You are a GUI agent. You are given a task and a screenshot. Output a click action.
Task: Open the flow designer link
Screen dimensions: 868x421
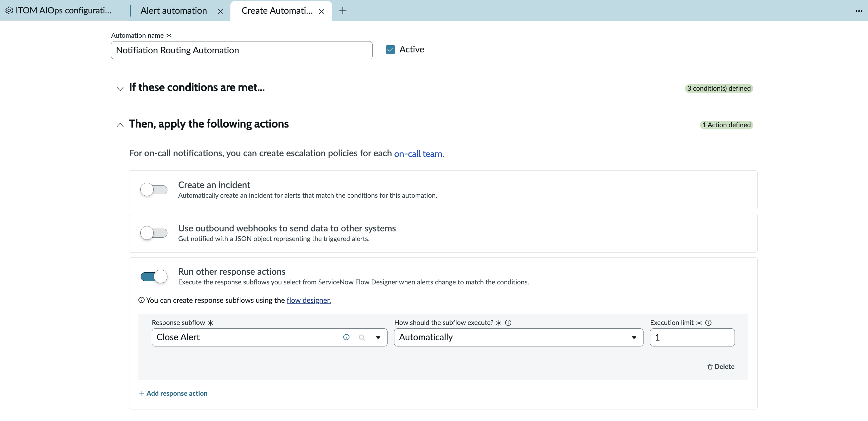point(309,300)
